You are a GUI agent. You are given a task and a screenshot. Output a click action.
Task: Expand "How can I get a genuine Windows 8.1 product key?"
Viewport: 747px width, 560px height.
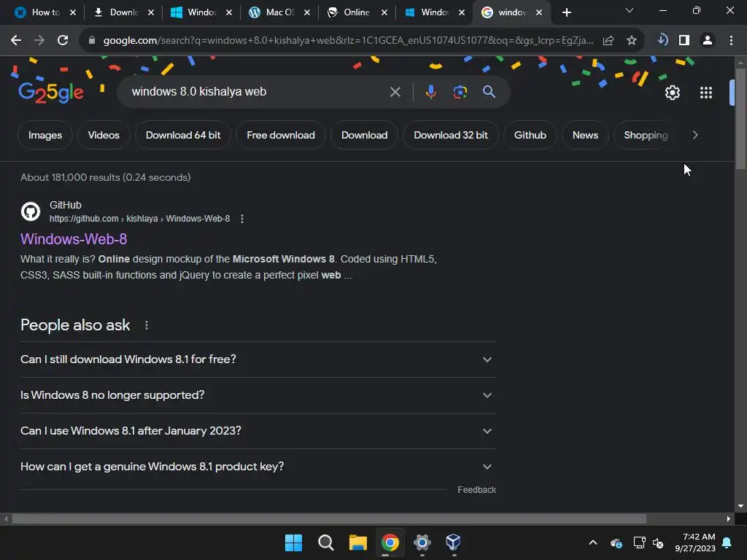click(258, 467)
